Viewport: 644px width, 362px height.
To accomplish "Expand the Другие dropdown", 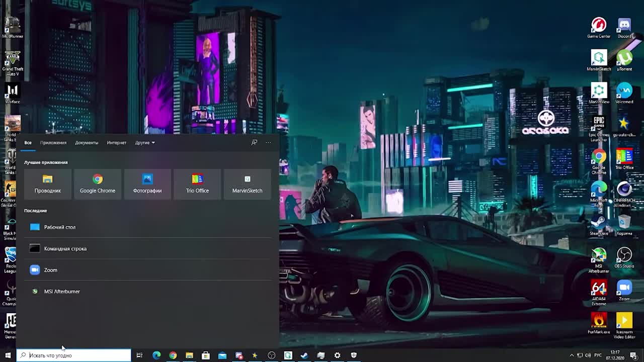I will (145, 143).
